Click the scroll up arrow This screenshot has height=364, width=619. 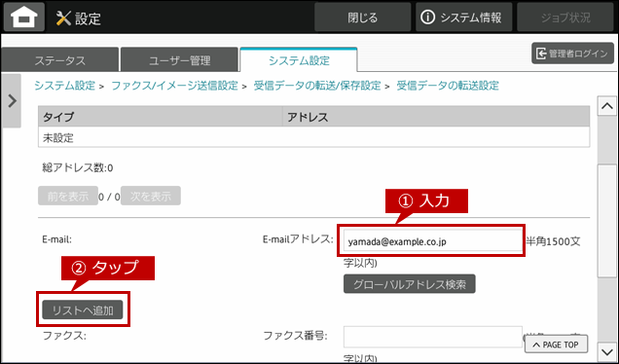coord(606,106)
